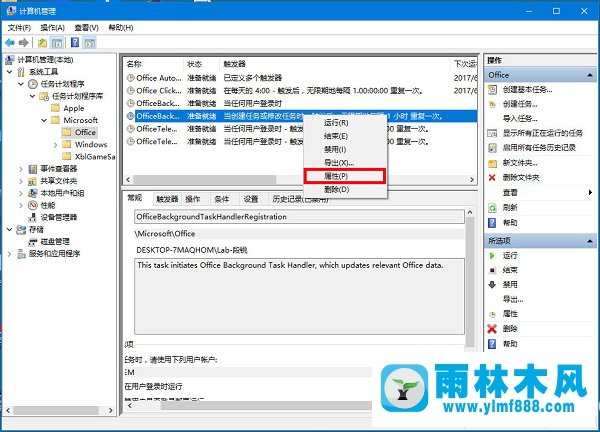The image size is (600, 432).
Task: Select 事件查看器 icon in tree
Action: (x=33, y=169)
